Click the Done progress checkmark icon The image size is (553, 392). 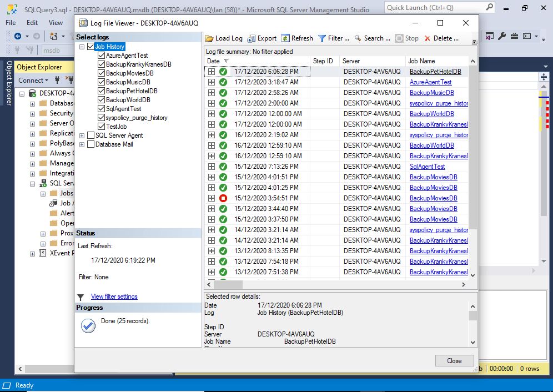88,326
